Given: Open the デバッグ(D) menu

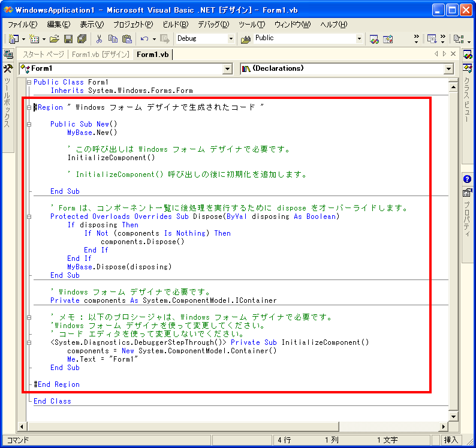Looking at the screenshot, I should (213, 25).
